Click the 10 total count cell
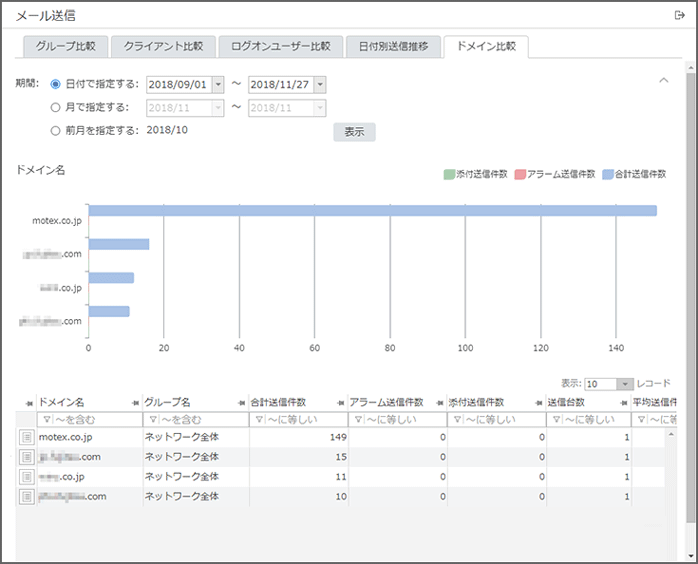Image resolution: width=698 pixels, height=564 pixels. [299, 496]
